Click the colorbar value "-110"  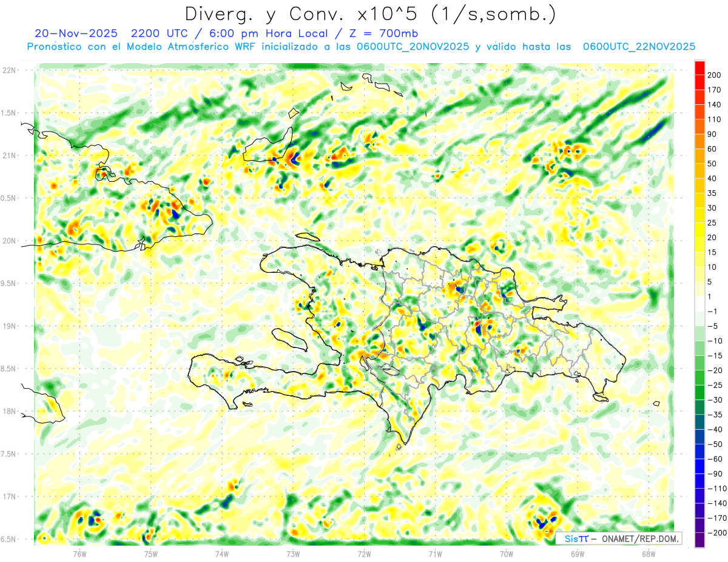pos(718,489)
